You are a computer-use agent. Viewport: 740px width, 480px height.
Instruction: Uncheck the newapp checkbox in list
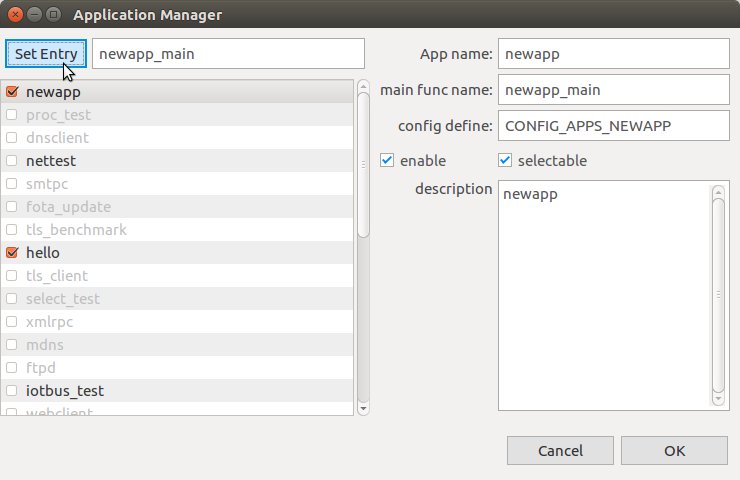(12, 92)
